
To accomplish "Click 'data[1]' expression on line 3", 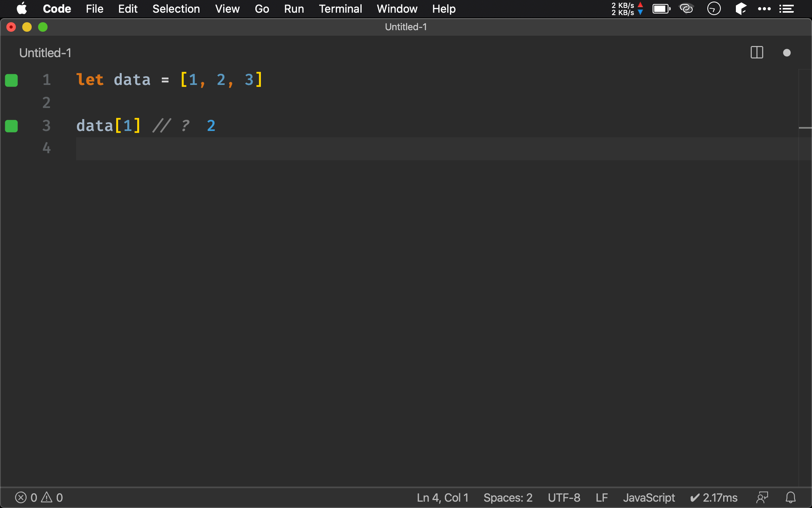I will click(x=109, y=126).
